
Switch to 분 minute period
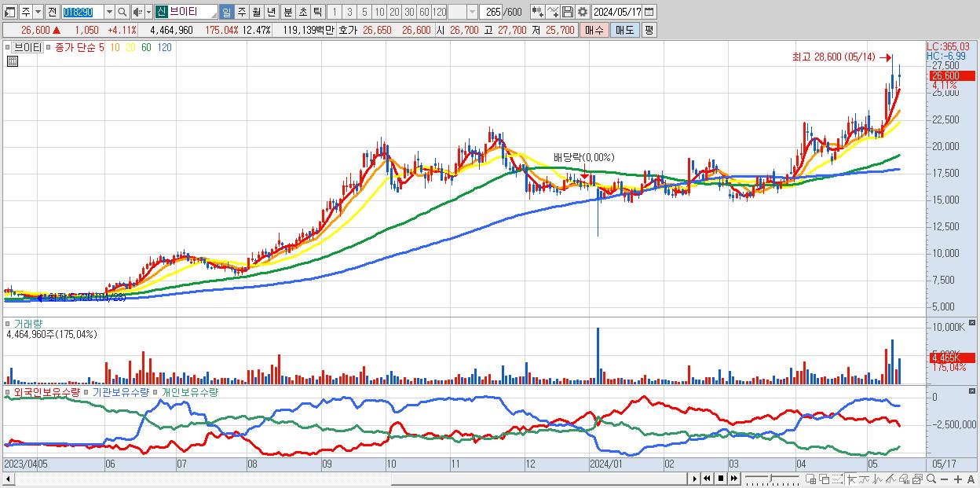coord(287,12)
